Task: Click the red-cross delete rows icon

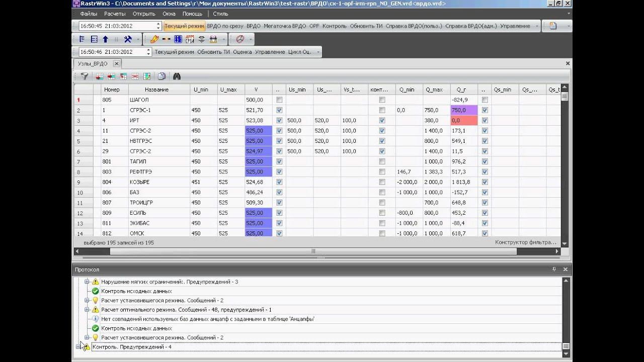Action: point(135,76)
